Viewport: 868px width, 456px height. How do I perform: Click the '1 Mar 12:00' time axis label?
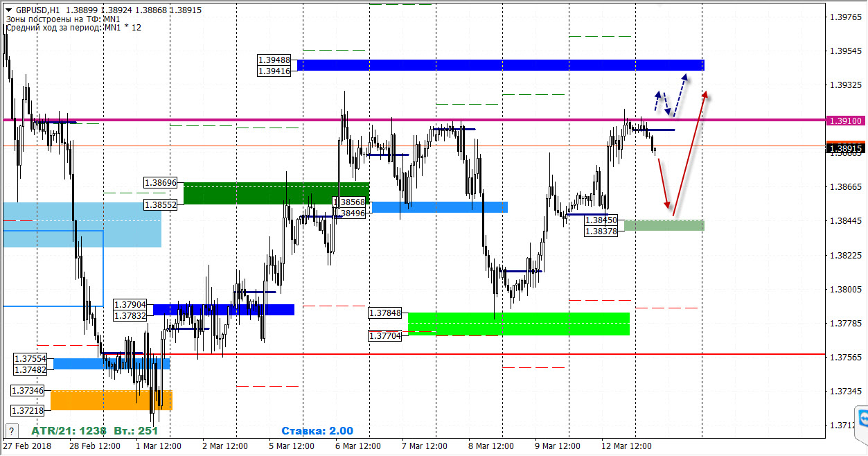click(x=159, y=446)
